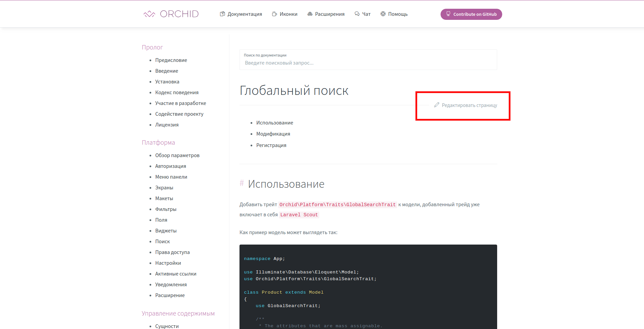The width and height of the screenshot is (644, 329).
Task: Navigate to Расширения in top navigation
Action: pos(329,14)
